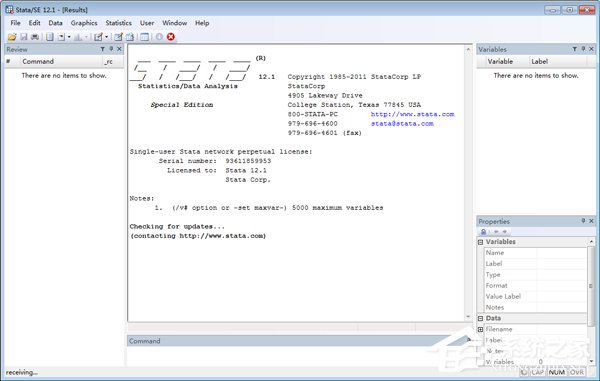This screenshot has width=600, height=381.
Task: Open the Variables Manager icon
Action: 144,37
